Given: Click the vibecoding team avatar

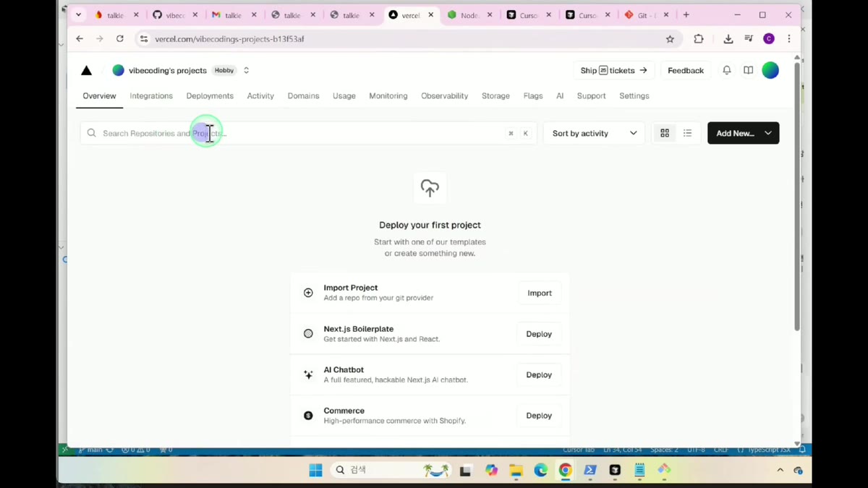Looking at the screenshot, I should point(118,70).
